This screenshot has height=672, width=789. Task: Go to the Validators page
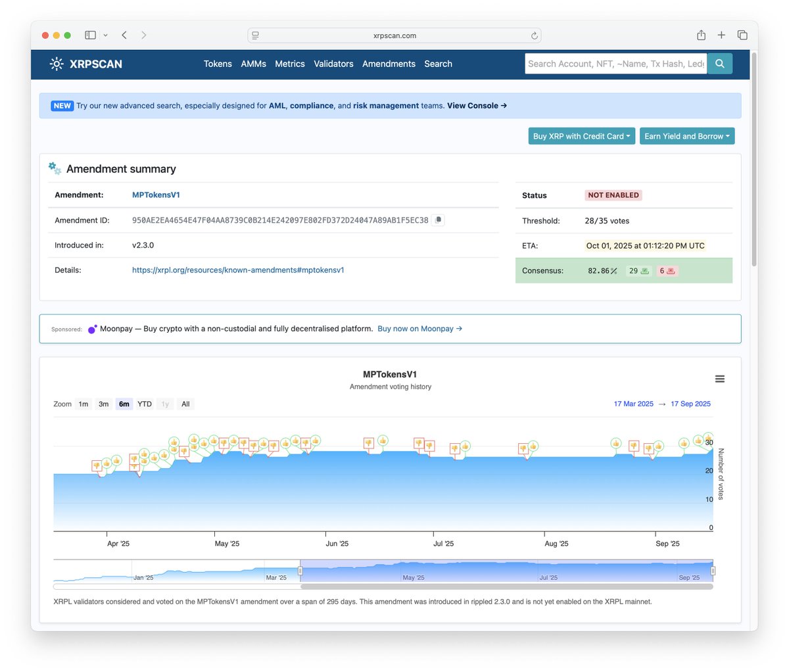(x=333, y=64)
